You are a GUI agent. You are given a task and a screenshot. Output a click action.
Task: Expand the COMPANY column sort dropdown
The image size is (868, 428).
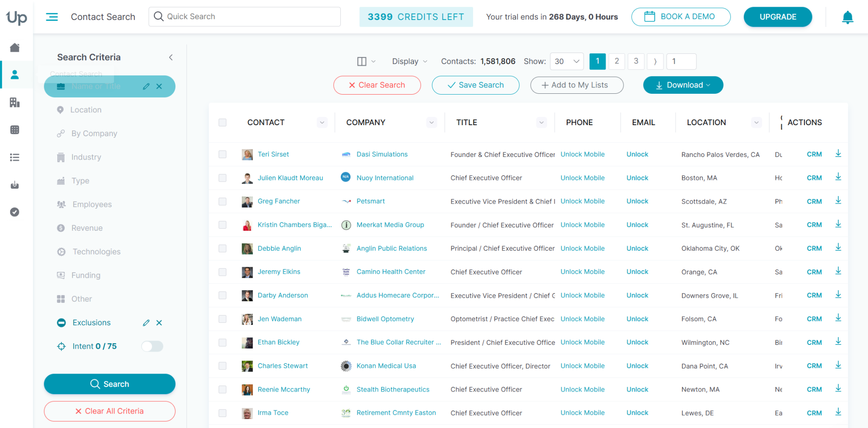431,123
